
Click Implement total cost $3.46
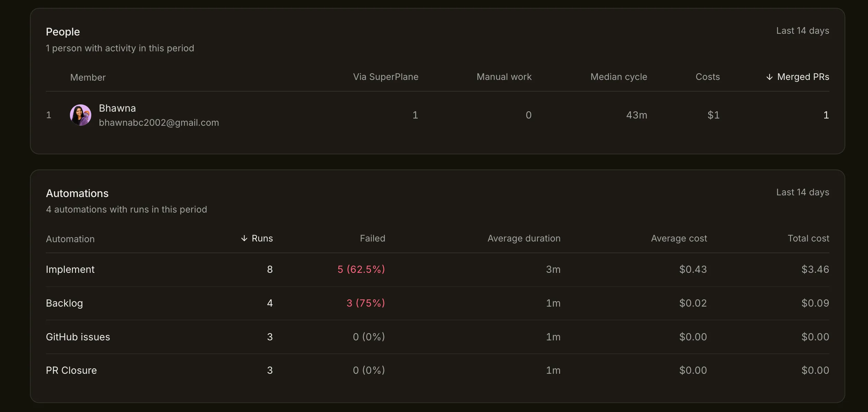[815, 269]
